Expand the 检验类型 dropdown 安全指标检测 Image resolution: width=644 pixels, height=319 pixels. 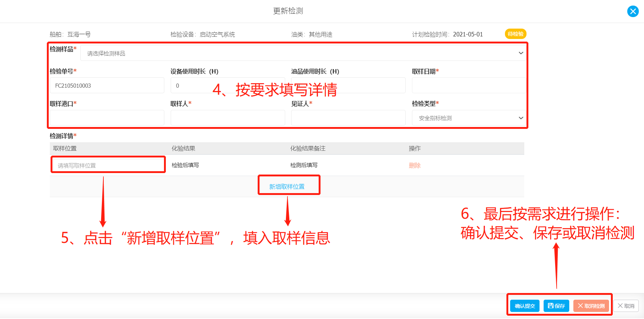(x=469, y=118)
